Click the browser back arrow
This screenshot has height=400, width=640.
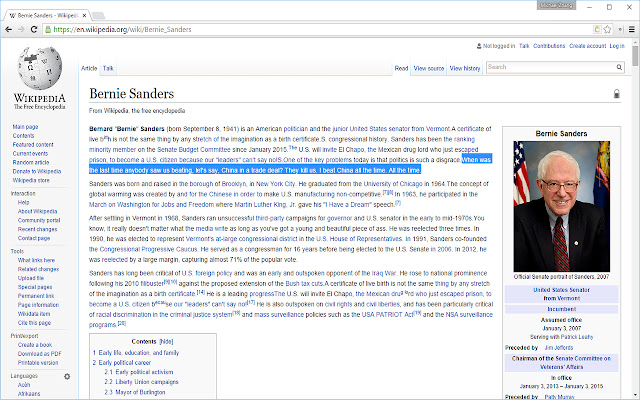[9, 29]
